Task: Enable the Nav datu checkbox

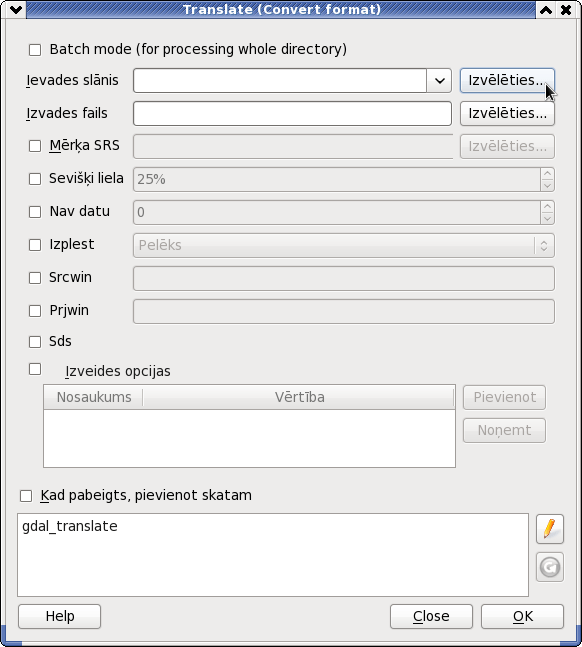Action: point(35,212)
